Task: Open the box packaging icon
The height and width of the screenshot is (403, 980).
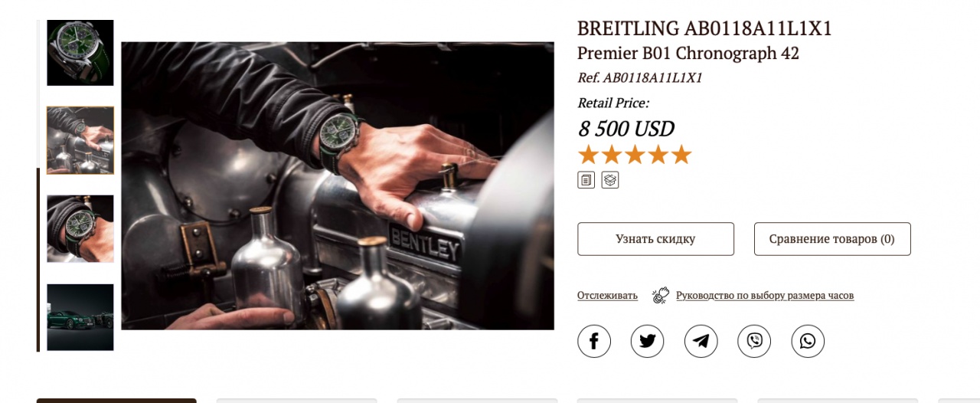Action: click(610, 180)
